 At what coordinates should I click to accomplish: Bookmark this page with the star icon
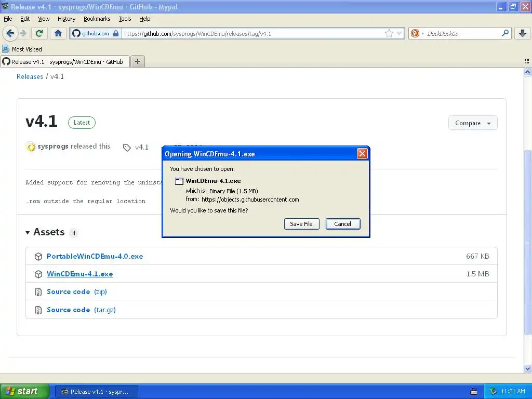point(389,33)
